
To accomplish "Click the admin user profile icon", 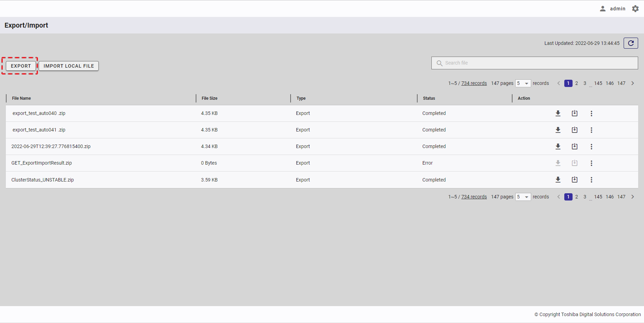I will point(603,9).
